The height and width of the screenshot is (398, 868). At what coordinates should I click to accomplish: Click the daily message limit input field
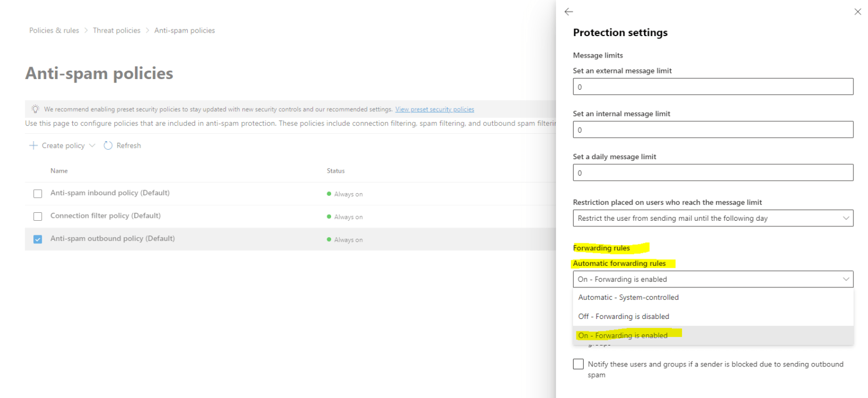(713, 172)
